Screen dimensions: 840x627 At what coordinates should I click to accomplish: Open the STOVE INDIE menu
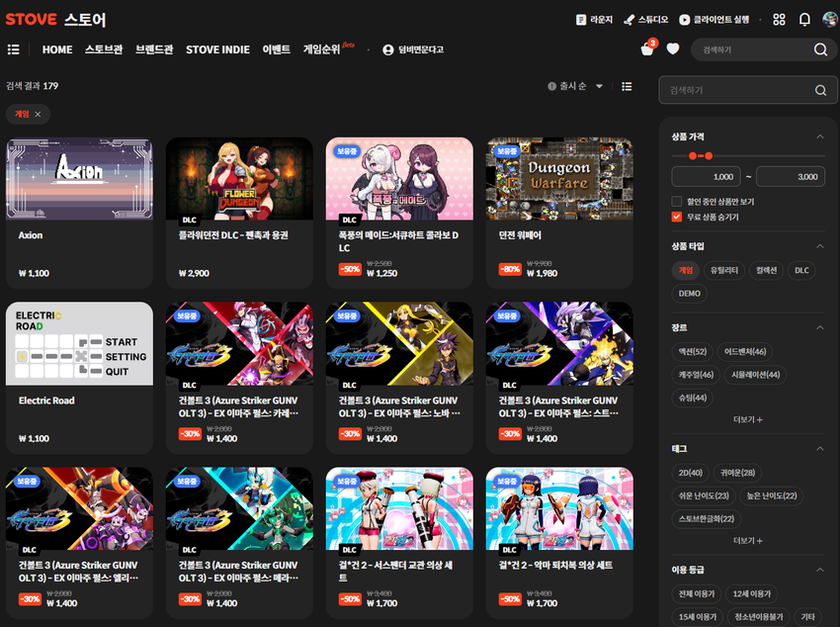click(x=217, y=49)
